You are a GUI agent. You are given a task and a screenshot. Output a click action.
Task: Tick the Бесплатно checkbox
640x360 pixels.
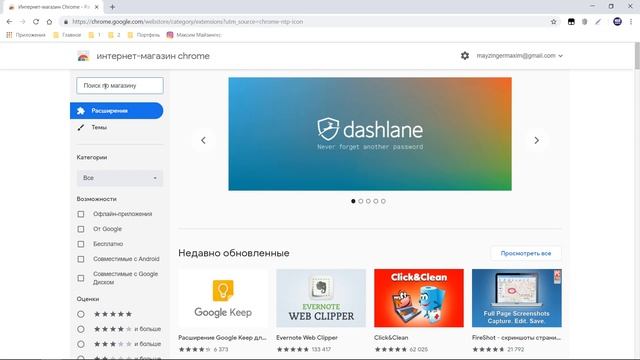(x=81, y=244)
